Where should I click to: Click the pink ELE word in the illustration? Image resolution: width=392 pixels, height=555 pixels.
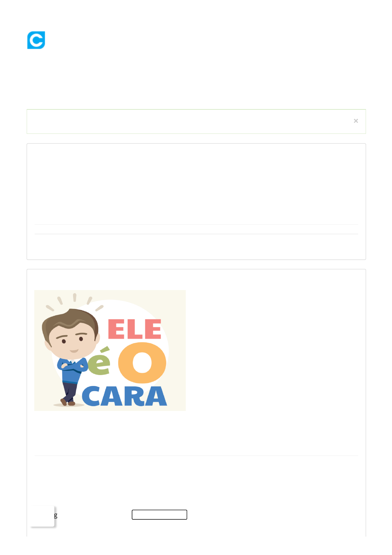coord(134,329)
